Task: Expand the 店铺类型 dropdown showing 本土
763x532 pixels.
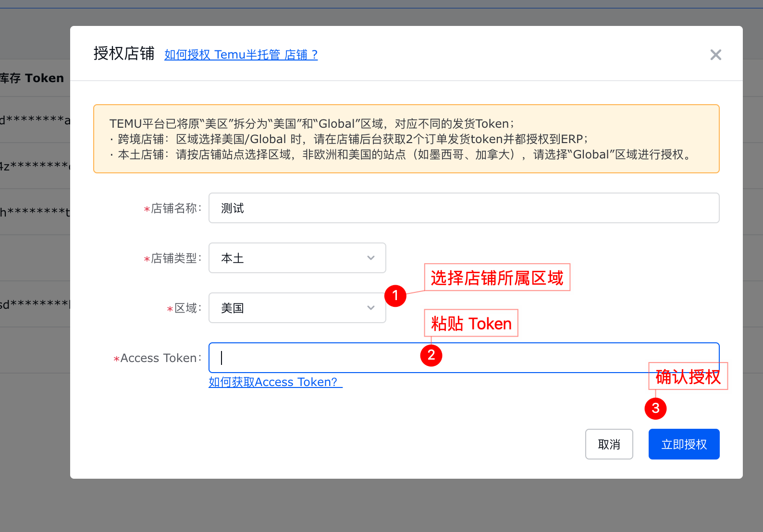Action: click(x=297, y=258)
